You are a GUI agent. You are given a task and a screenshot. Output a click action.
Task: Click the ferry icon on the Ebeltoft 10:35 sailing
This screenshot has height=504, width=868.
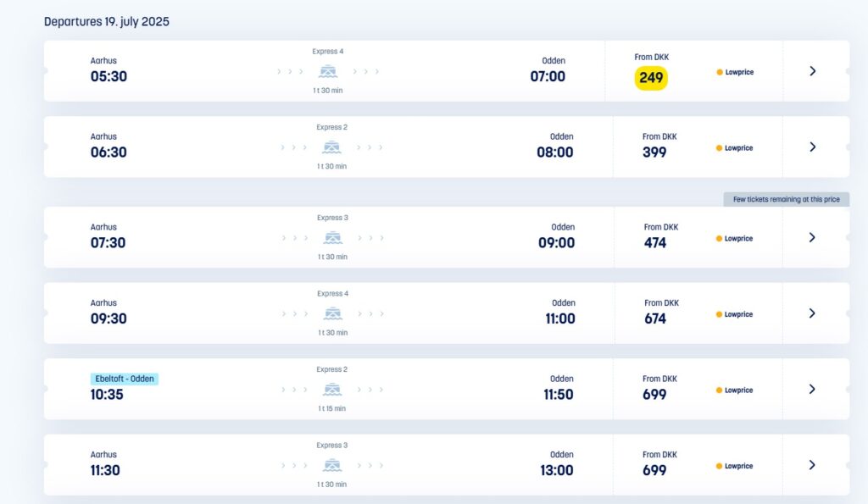pyautogui.click(x=332, y=390)
